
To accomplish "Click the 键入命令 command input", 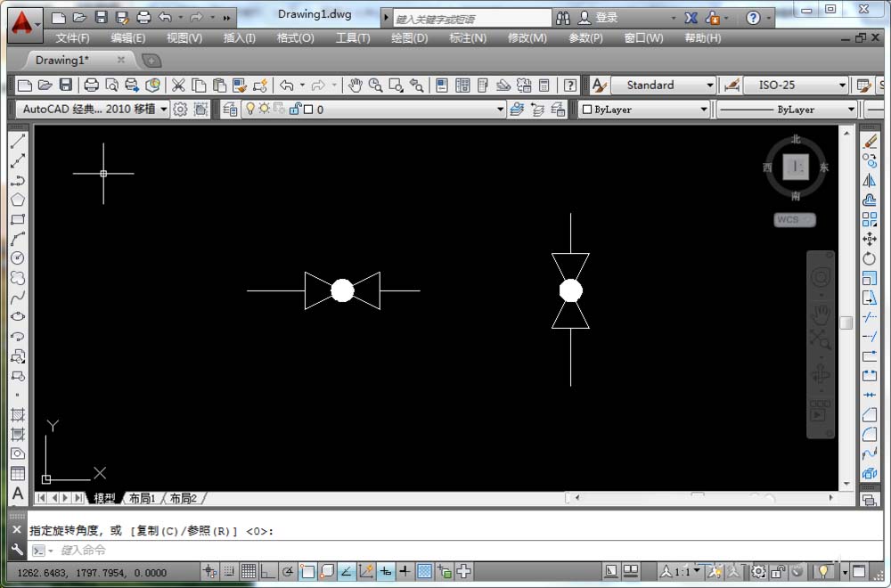I will [454, 550].
